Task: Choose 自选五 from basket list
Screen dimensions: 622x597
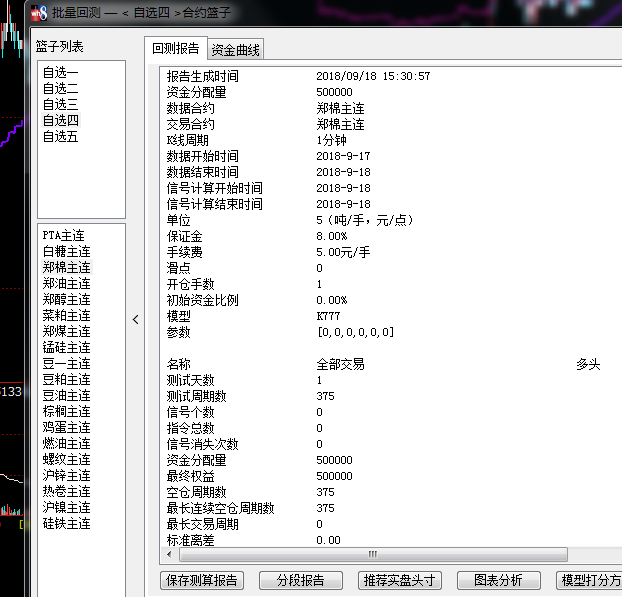Action: (61, 137)
